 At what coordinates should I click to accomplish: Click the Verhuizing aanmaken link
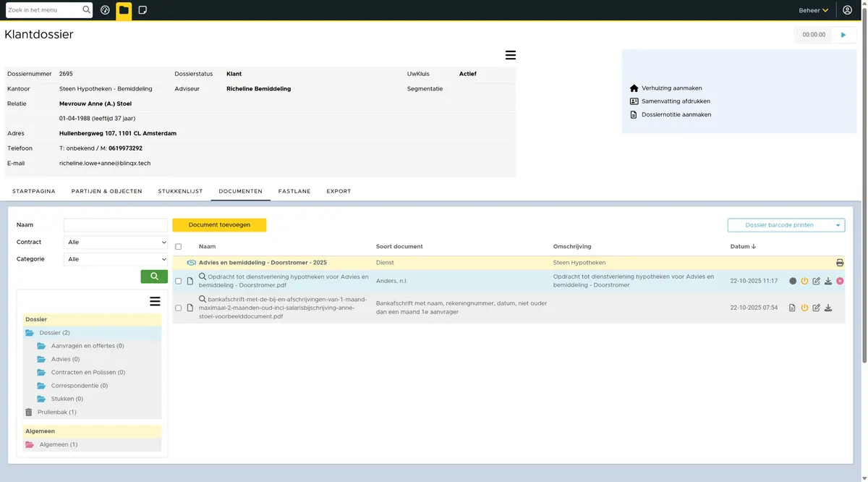(671, 88)
